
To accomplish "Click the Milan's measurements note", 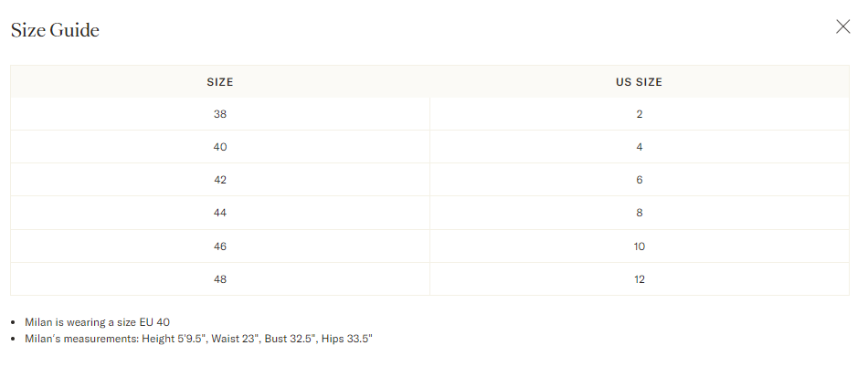I will (198, 339).
